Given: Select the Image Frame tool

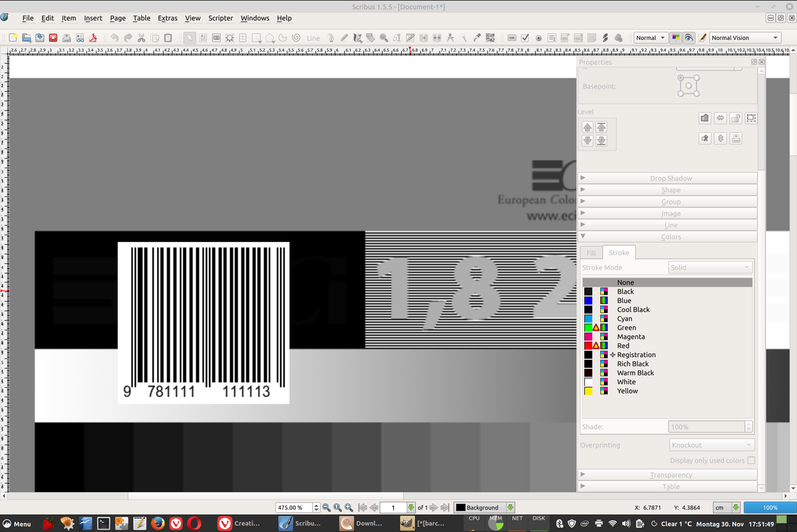Looking at the screenshot, I should coord(216,38).
